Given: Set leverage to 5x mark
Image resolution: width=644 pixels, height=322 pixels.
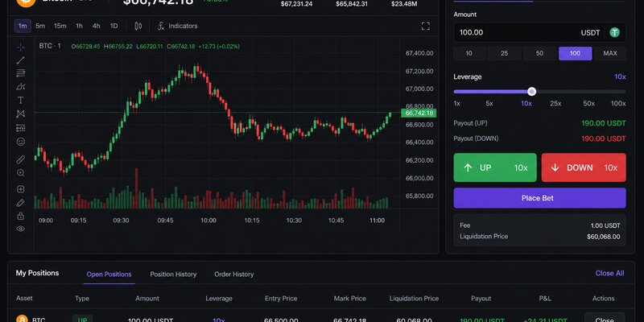Looking at the screenshot, I should point(489,104).
